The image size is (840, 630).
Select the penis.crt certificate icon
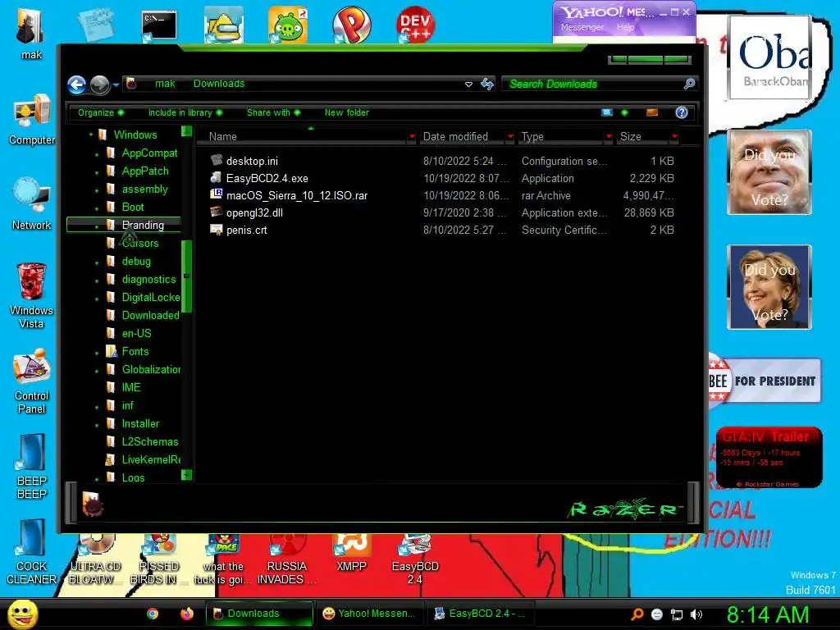(x=217, y=230)
